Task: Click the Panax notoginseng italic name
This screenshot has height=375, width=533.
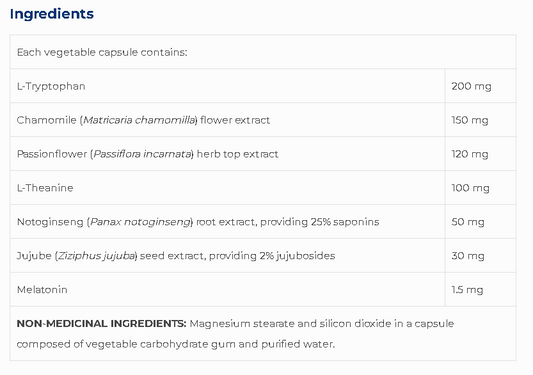Action: (x=140, y=222)
